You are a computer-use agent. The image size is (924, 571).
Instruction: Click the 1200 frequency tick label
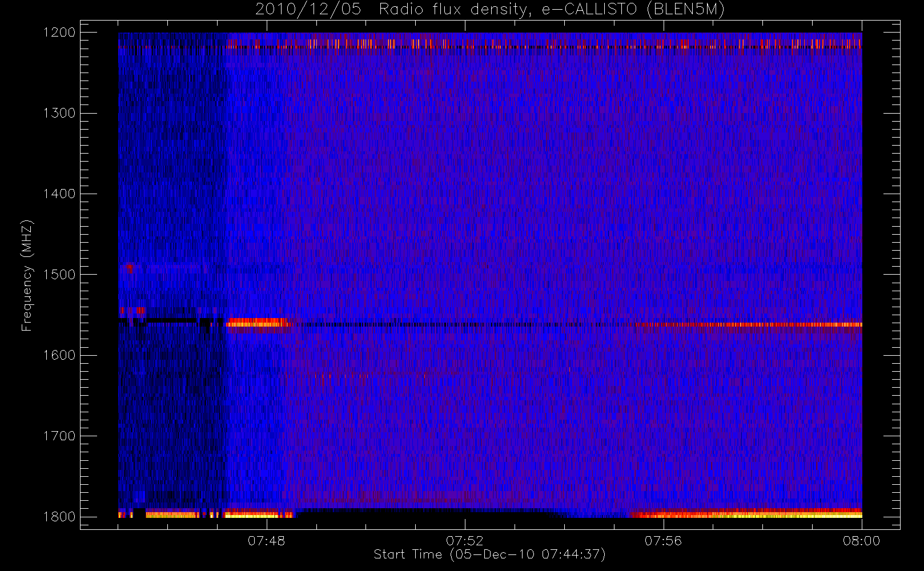click(x=59, y=33)
